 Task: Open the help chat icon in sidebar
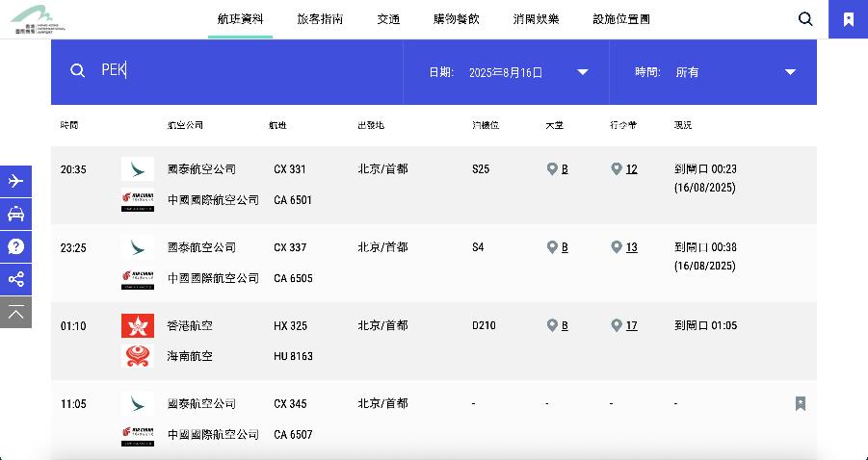pos(15,246)
